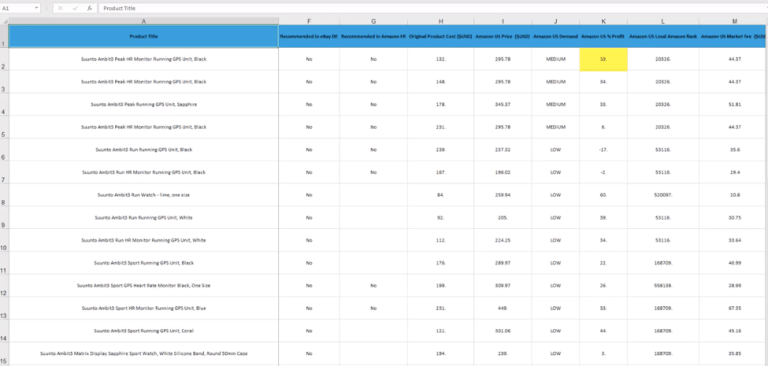Click rank cell 558138.

(663, 286)
